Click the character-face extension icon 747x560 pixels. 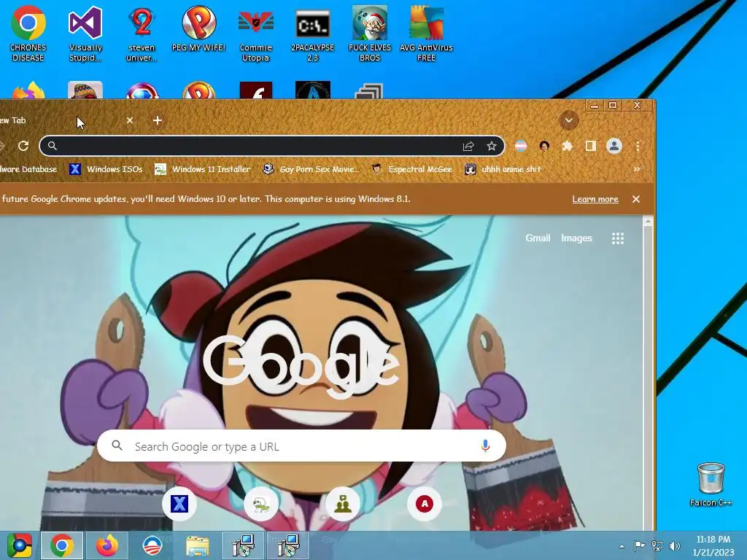[544, 146]
